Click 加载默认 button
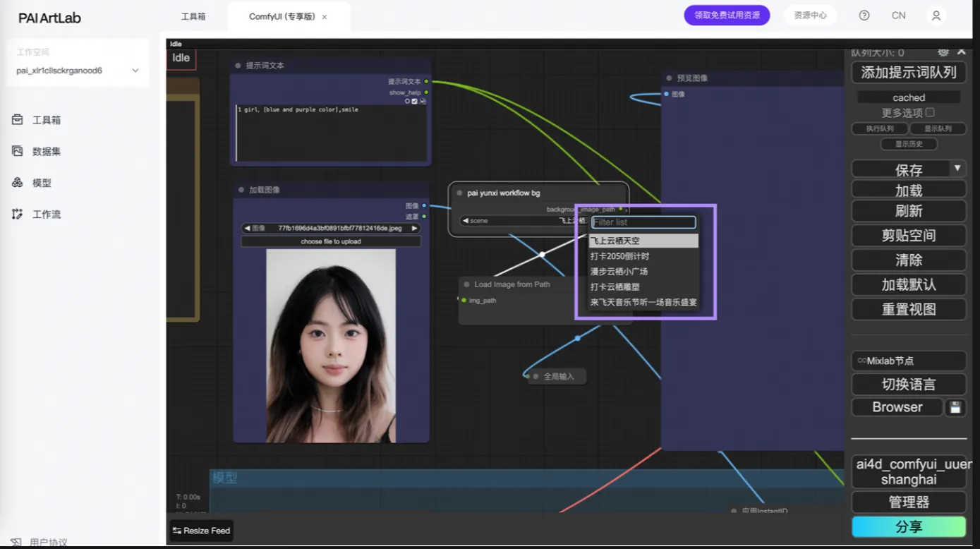The image size is (980, 549). (909, 284)
